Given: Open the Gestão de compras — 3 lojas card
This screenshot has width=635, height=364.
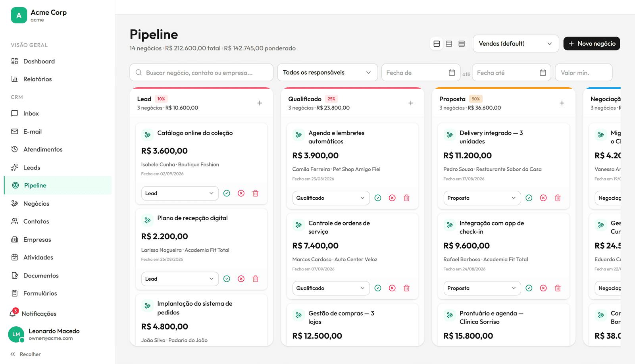Looking at the screenshot, I should [x=352, y=325].
